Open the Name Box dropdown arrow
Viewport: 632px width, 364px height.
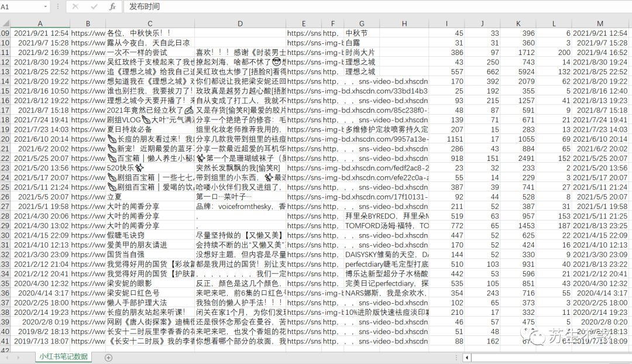tap(45, 7)
